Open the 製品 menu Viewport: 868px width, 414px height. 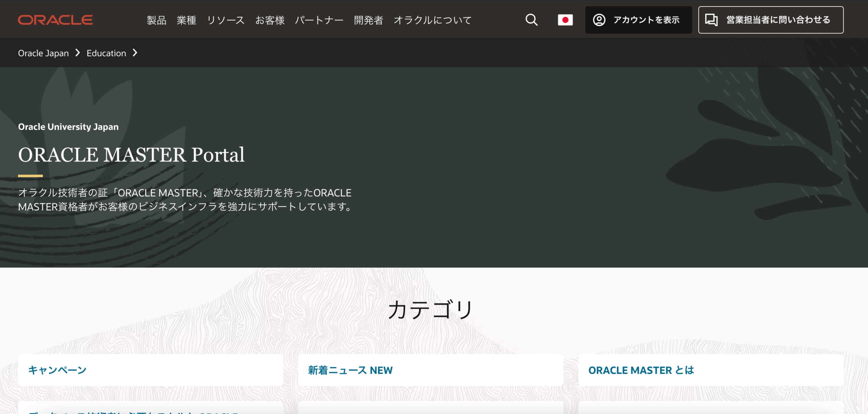pos(157,20)
